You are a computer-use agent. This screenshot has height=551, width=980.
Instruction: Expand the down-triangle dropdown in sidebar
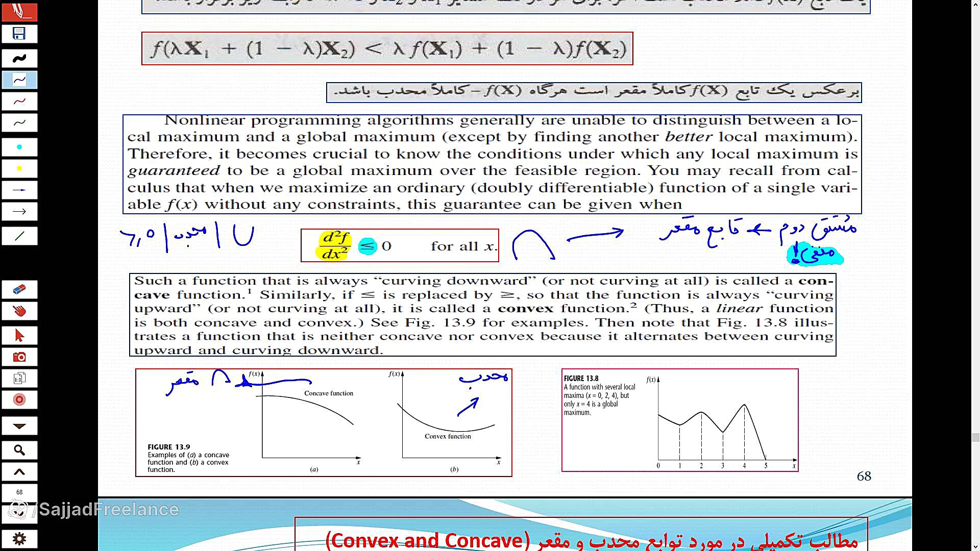pyautogui.click(x=19, y=425)
